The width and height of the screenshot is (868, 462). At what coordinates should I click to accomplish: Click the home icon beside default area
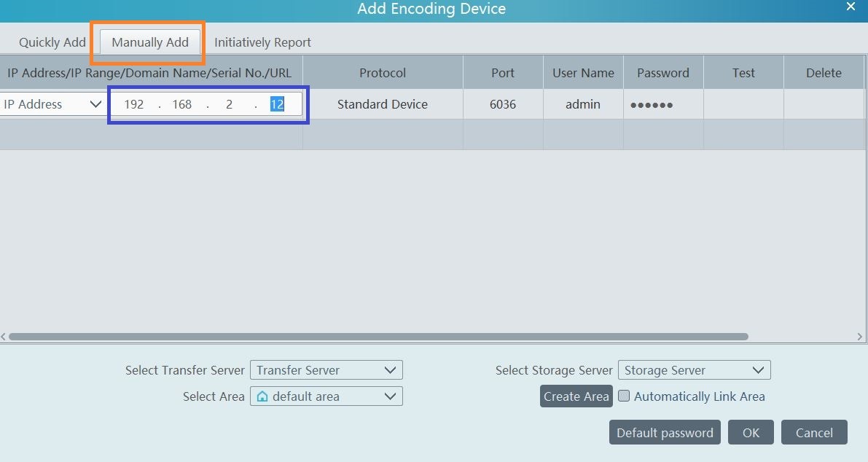click(264, 396)
